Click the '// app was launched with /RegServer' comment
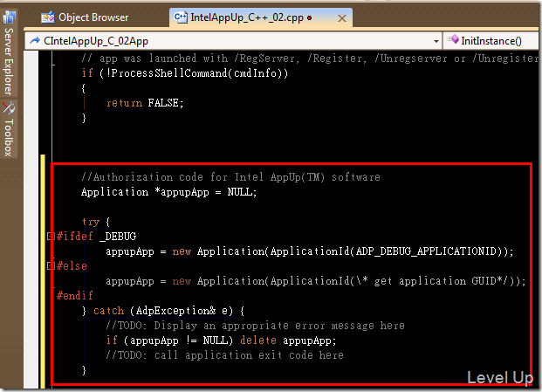 click(x=189, y=58)
